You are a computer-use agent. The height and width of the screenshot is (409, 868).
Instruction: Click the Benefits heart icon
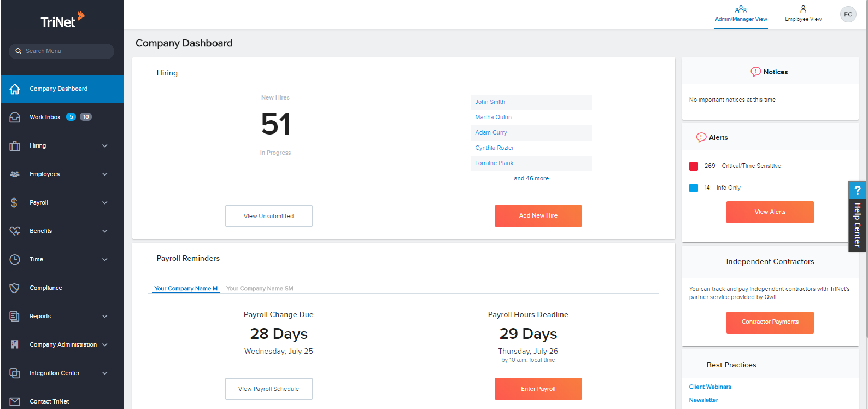point(15,231)
